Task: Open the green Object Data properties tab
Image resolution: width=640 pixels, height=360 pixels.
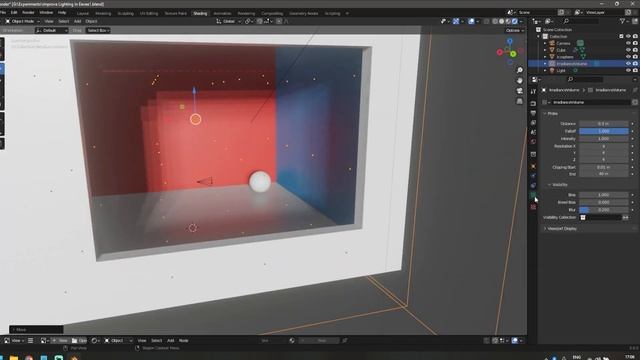Action: pos(533,196)
